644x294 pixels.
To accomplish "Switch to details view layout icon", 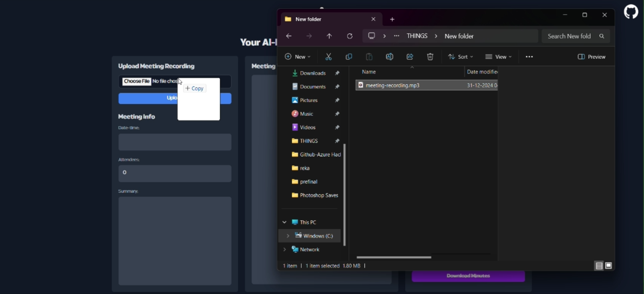I will click(599, 266).
